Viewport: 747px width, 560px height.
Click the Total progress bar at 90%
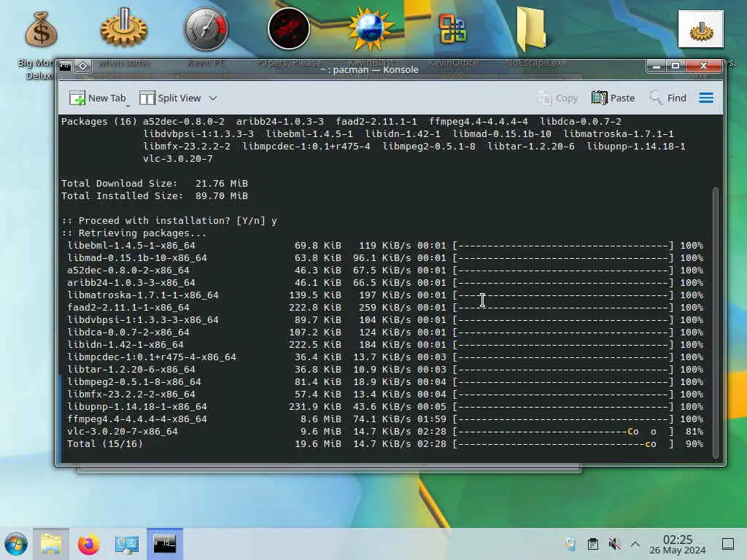point(564,444)
